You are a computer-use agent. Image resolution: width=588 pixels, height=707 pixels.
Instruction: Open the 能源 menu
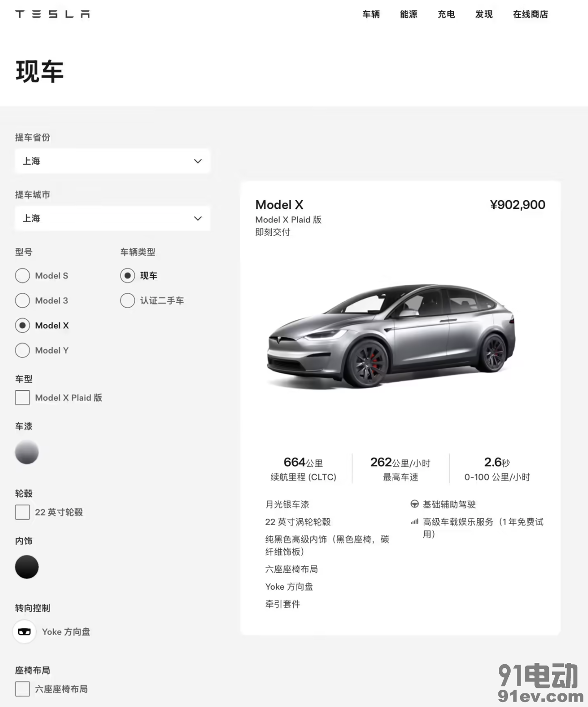[409, 14]
